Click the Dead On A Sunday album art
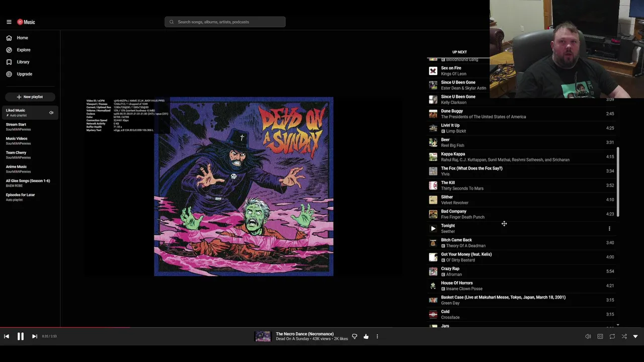 click(x=244, y=187)
